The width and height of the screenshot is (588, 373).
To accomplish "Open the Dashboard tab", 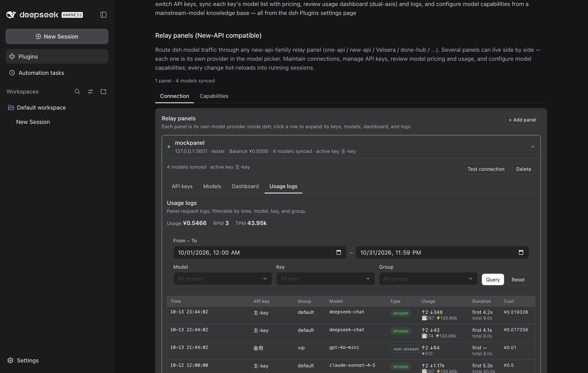I will [x=245, y=186].
